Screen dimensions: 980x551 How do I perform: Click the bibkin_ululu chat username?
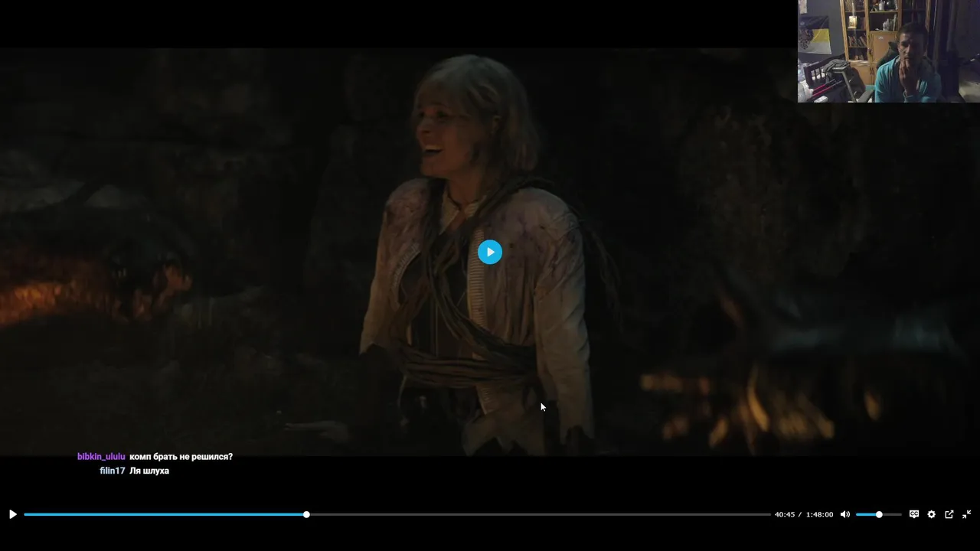point(101,457)
